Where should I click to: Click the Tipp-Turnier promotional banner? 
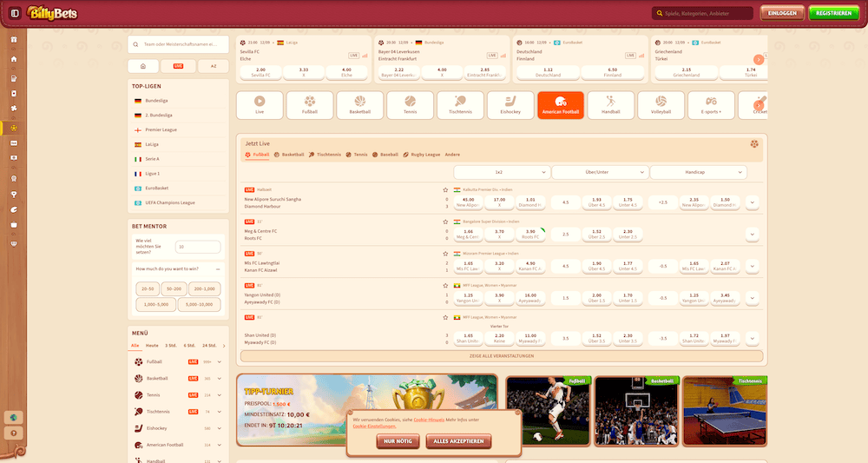click(366, 410)
